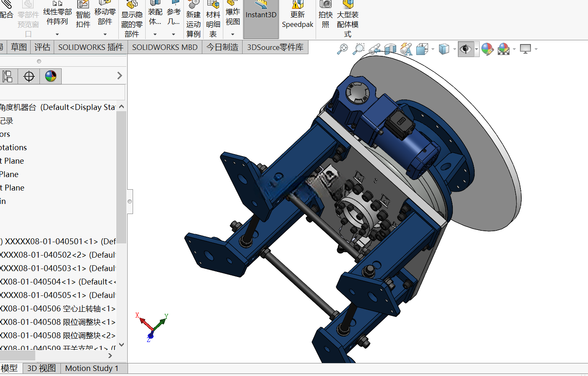This screenshot has width=588, height=376.
Task: Select the Zoom to Area magnifier
Action: (358, 49)
